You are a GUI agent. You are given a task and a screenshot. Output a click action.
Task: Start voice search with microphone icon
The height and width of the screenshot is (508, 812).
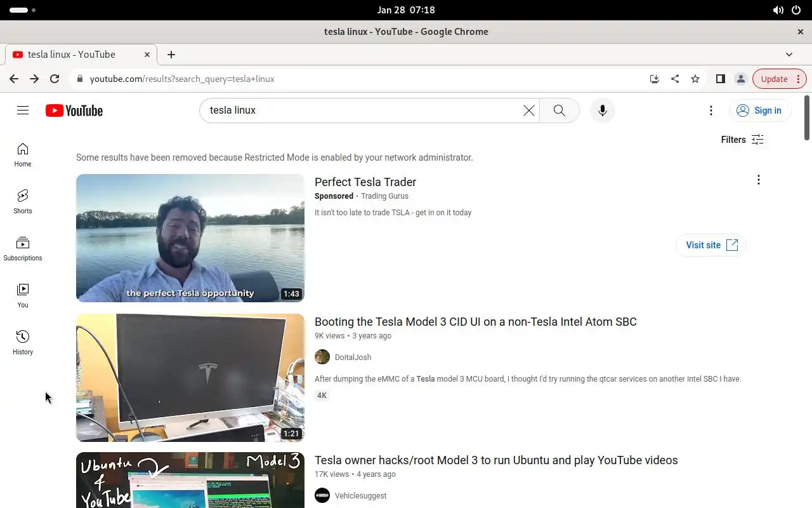[603, 110]
